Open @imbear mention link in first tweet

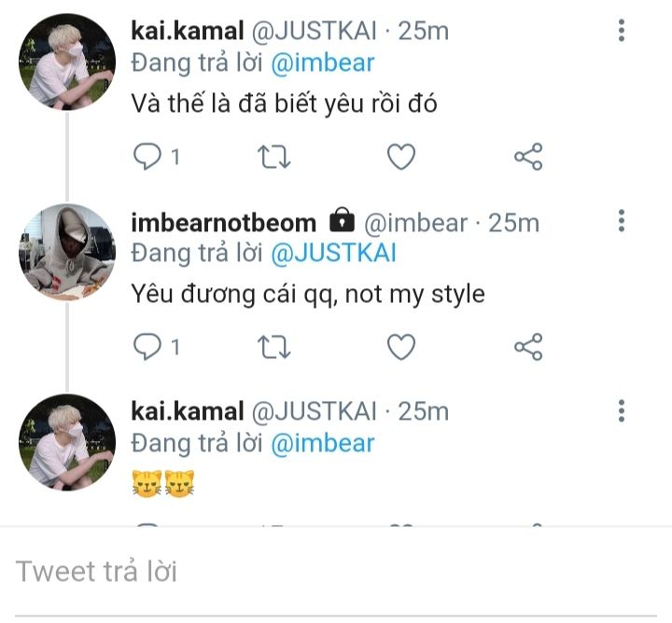pyautogui.click(x=322, y=62)
